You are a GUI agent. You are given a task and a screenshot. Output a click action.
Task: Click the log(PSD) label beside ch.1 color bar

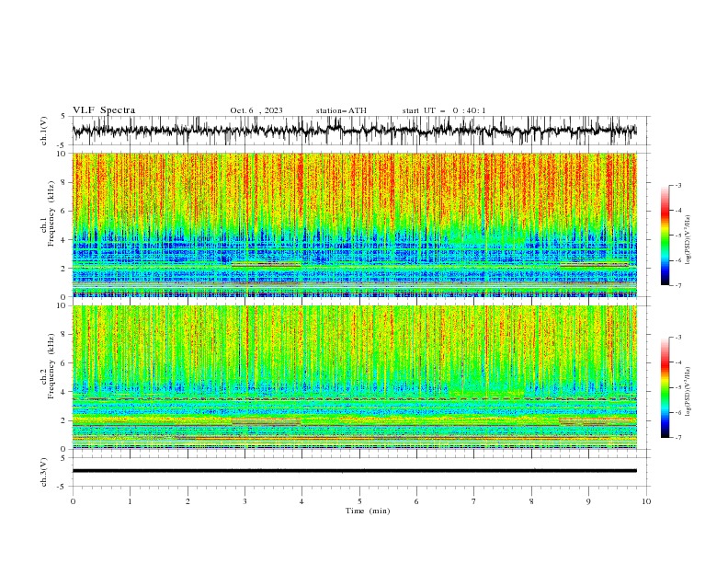[x=688, y=240]
